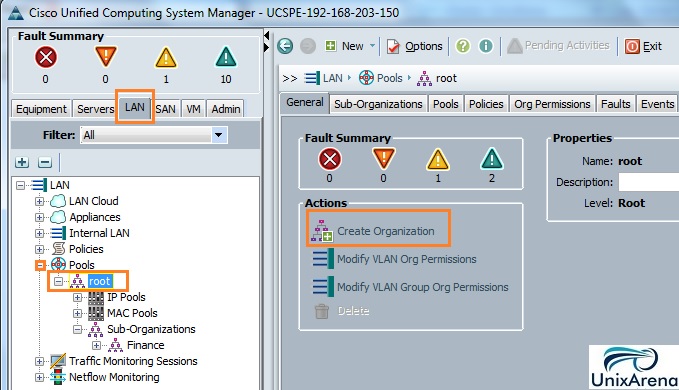Click the green plus New icon
Screen dimensions: 679x390
(330, 45)
